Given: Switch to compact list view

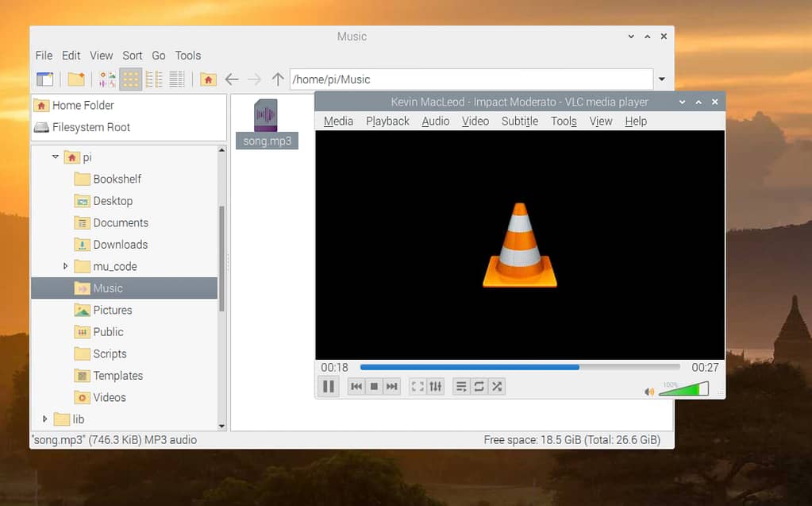Looking at the screenshot, I should 154,79.
